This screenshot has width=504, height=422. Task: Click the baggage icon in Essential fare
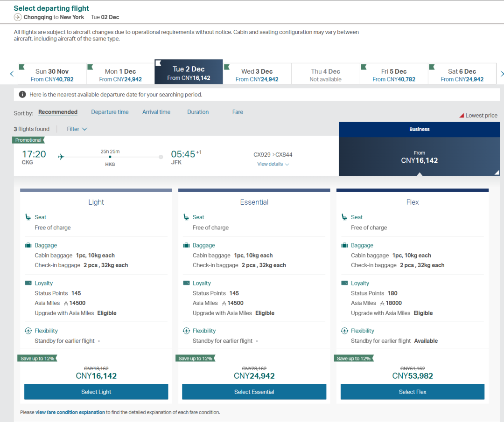(187, 245)
